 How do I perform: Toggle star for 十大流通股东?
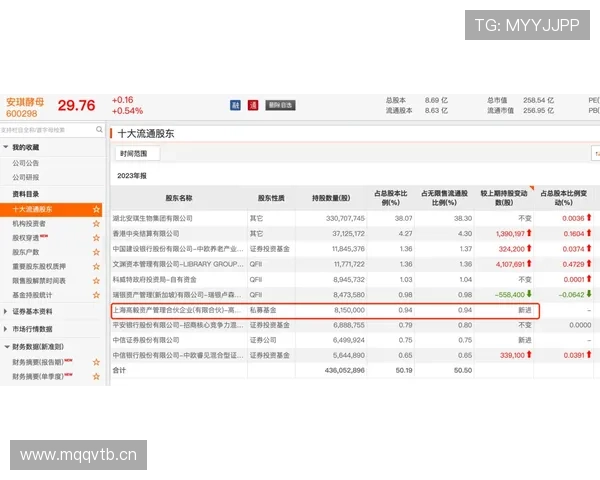click(96, 209)
